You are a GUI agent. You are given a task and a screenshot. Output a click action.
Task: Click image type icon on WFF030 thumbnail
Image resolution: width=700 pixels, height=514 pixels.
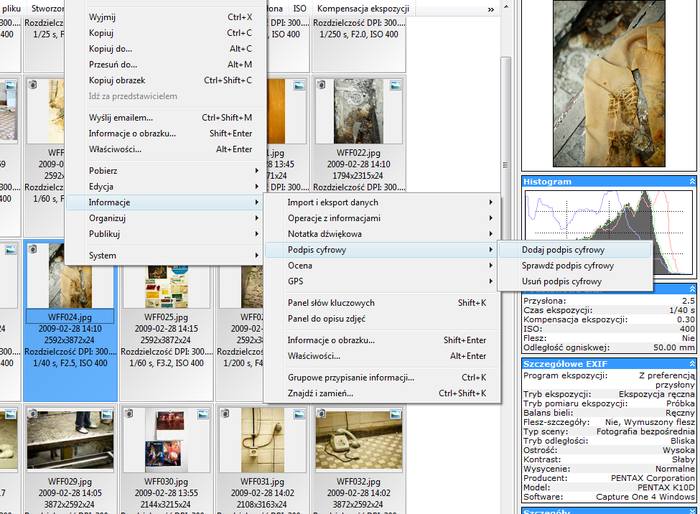pos(203,414)
